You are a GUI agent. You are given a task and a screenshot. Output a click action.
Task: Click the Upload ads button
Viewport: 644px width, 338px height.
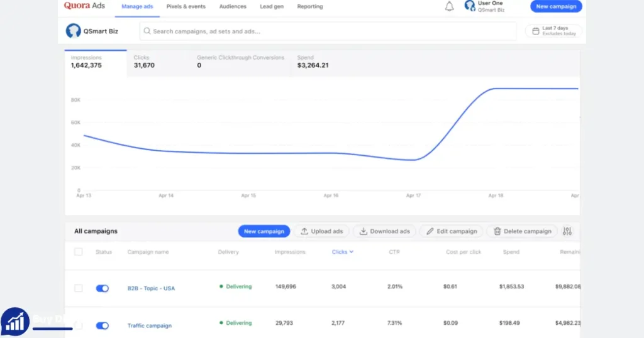tap(321, 231)
